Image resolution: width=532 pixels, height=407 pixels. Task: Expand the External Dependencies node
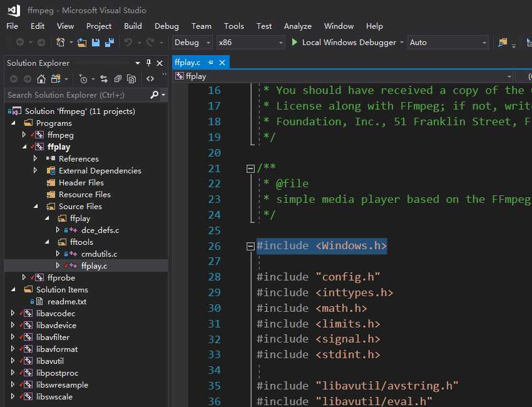(x=35, y=170)
